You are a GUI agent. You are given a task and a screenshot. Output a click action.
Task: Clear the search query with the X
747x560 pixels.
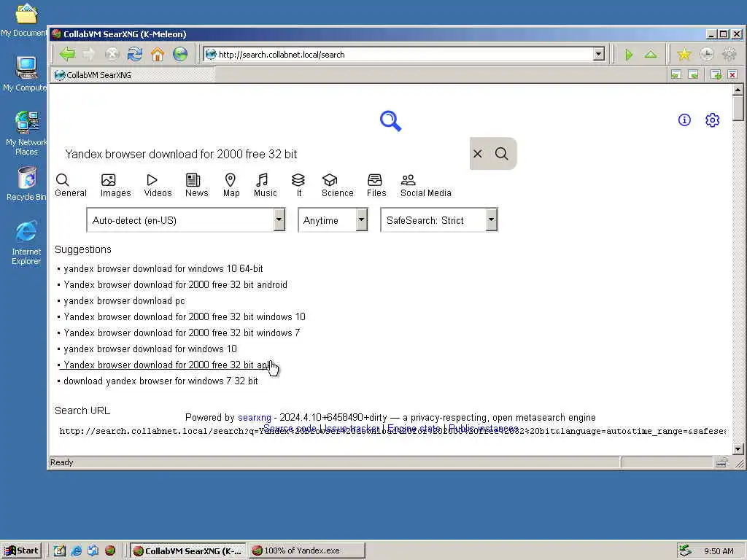pyautogui.click(x=478, y=154)
